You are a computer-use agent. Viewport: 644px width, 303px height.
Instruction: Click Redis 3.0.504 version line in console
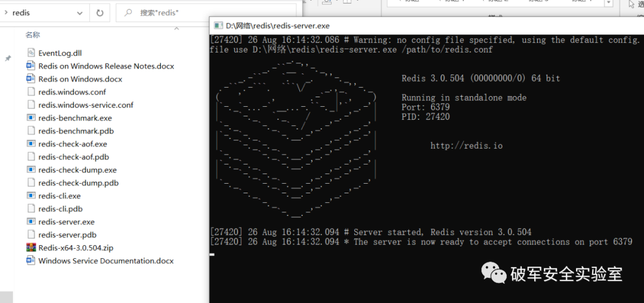click(481, 78)
